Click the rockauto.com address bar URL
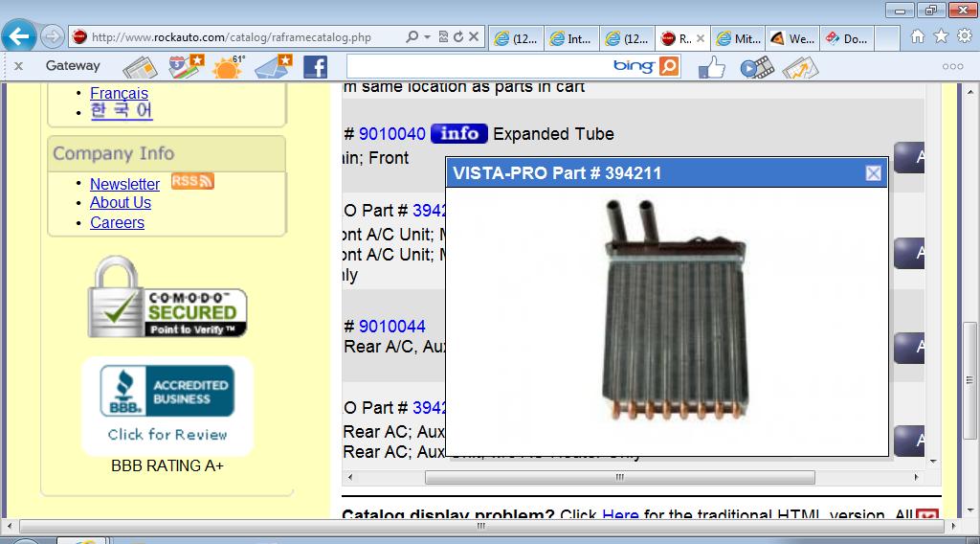The width and height of the screenshot is (980, 544). pyautogui.click(x=232, y=37)
